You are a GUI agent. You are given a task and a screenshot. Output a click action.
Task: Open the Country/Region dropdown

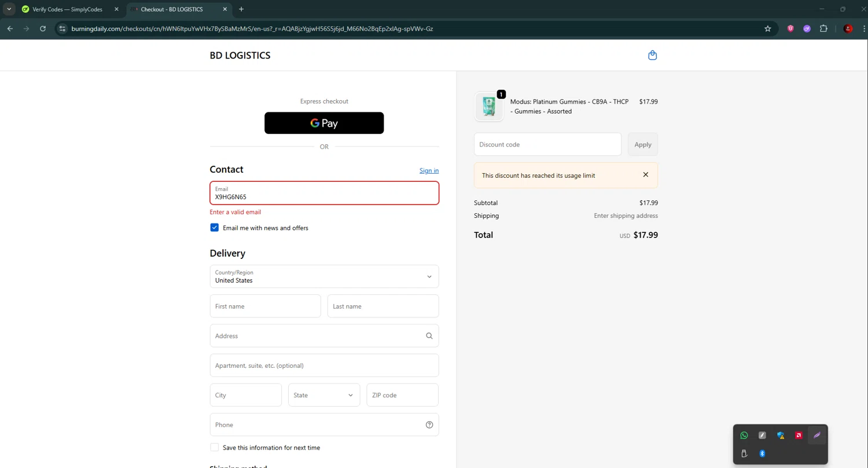[x=324, y=276]
